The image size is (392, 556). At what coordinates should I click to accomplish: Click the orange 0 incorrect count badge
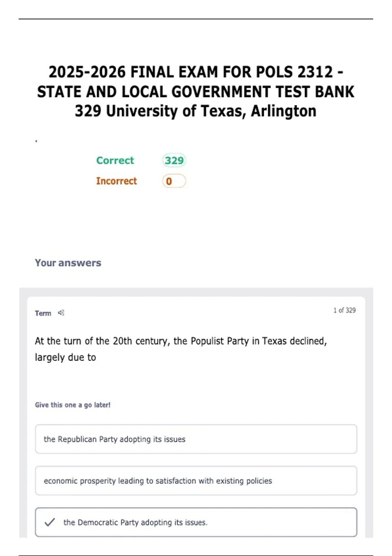tap(174, 181)
